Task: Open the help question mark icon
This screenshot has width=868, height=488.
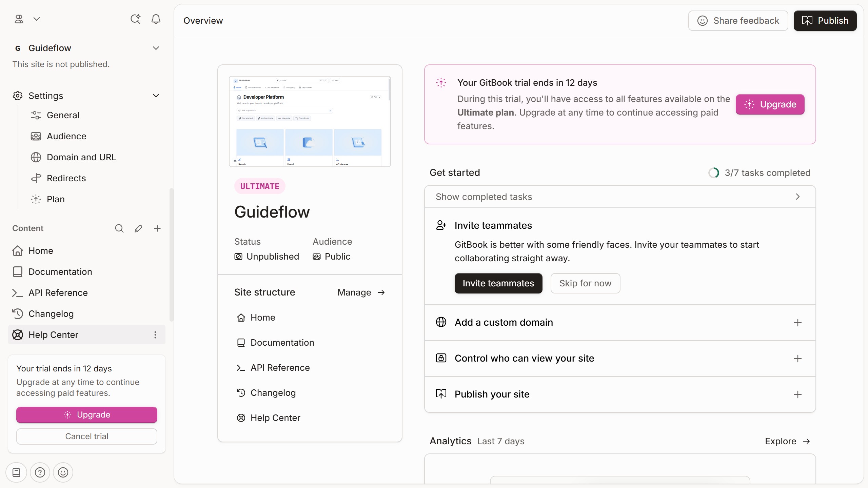Action: [40, 472]
